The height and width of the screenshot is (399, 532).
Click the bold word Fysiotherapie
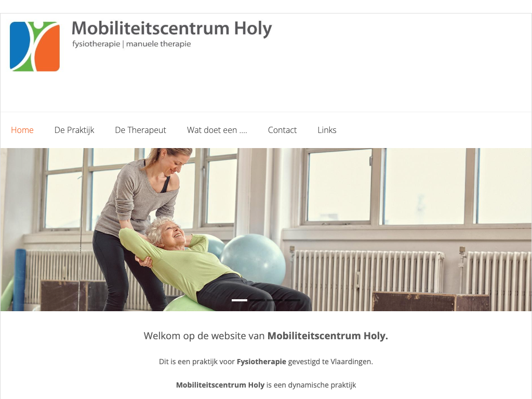click(261, 362)
